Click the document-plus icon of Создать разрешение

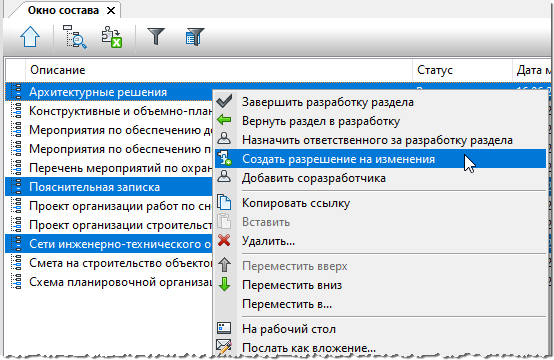pos(224,158)
